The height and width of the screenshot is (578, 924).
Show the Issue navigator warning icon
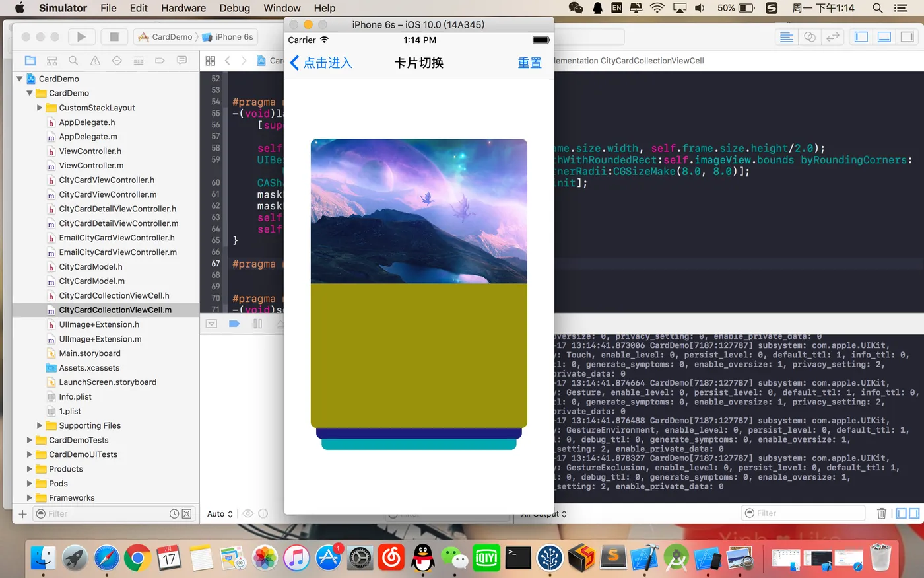[x=95, y=61]
